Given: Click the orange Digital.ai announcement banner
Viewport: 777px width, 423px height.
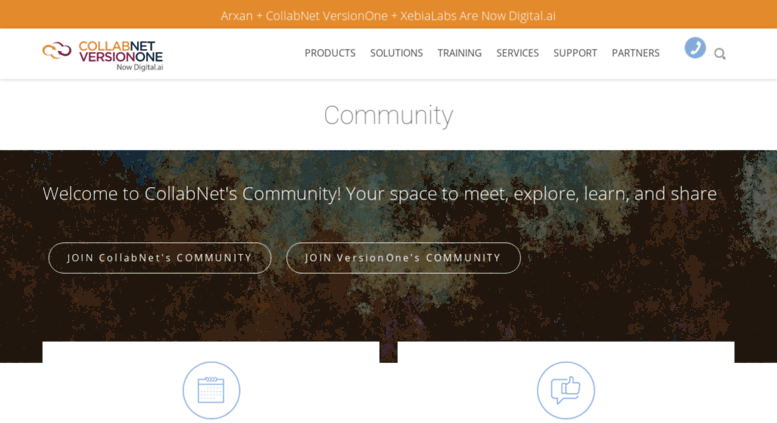Looking at the screenshot, I should pos(388,14).
